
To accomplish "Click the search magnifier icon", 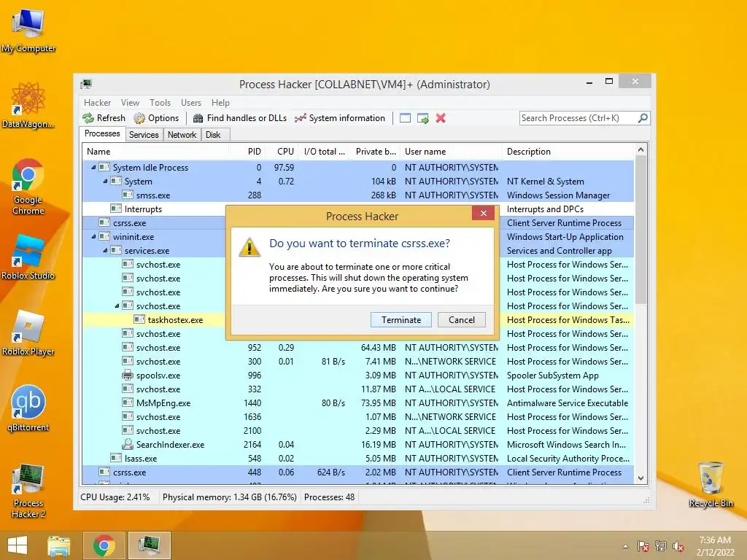I will (643, 117).
